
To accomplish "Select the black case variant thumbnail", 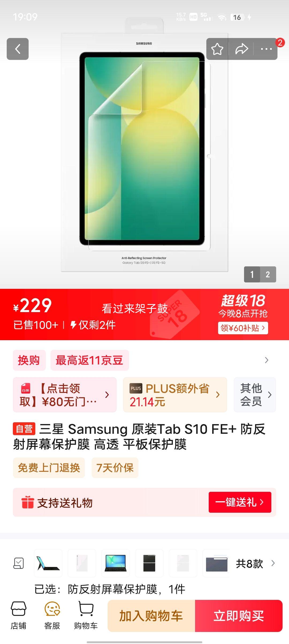I will [149, 563].
